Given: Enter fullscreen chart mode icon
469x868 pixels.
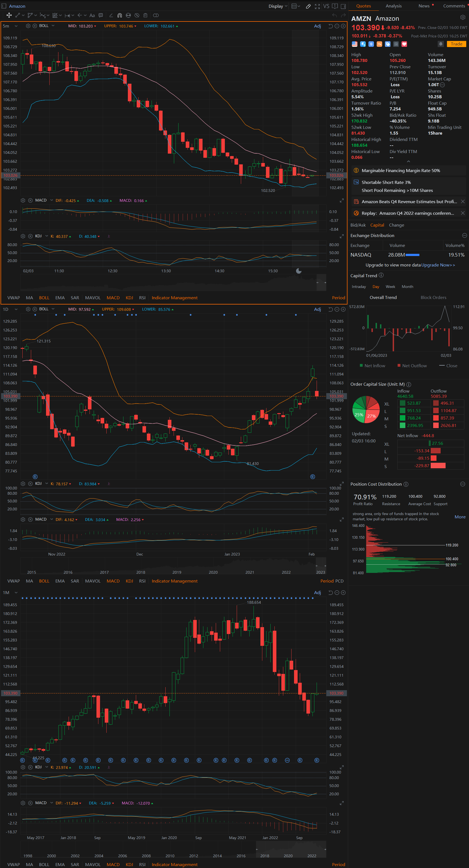Looking at the screenshot, I should coord(317,6).
